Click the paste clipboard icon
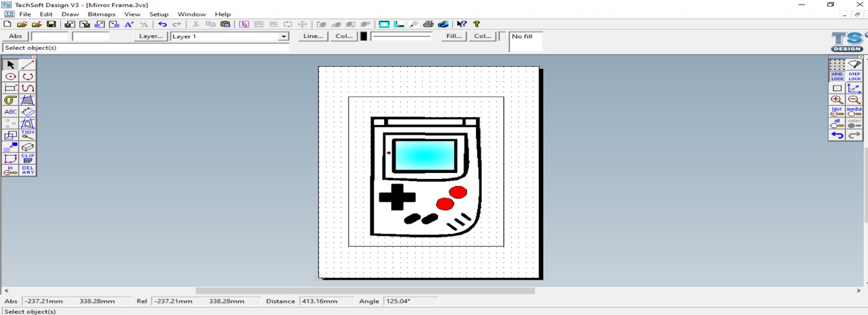 coord(225,24)
